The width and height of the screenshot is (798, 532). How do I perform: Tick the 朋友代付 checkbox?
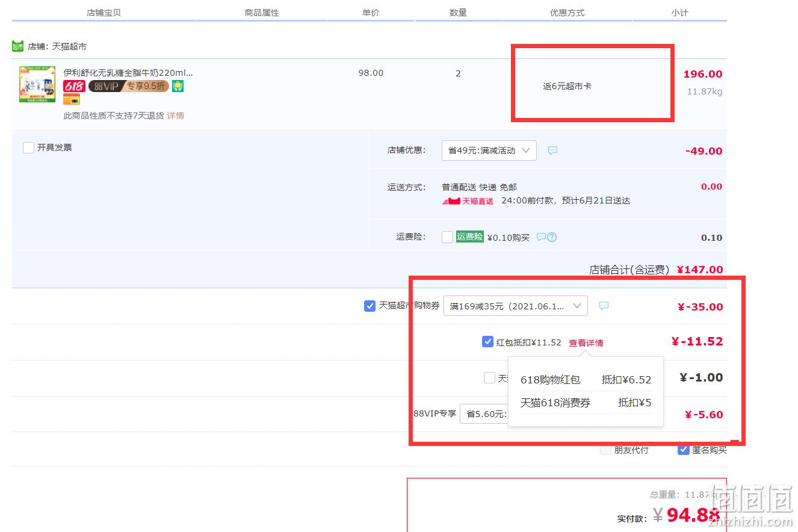605,450
